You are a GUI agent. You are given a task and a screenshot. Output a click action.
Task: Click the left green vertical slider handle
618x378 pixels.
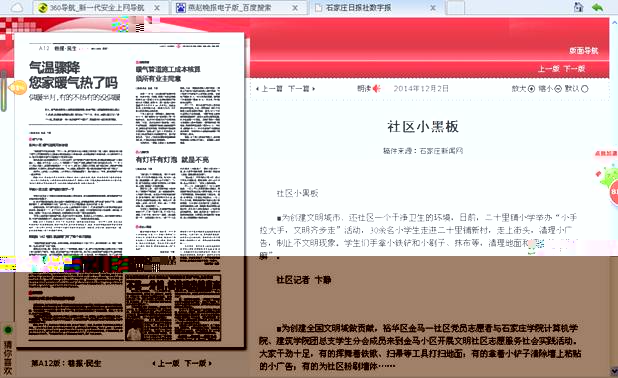pyautogui.click(x=4, y=91)
